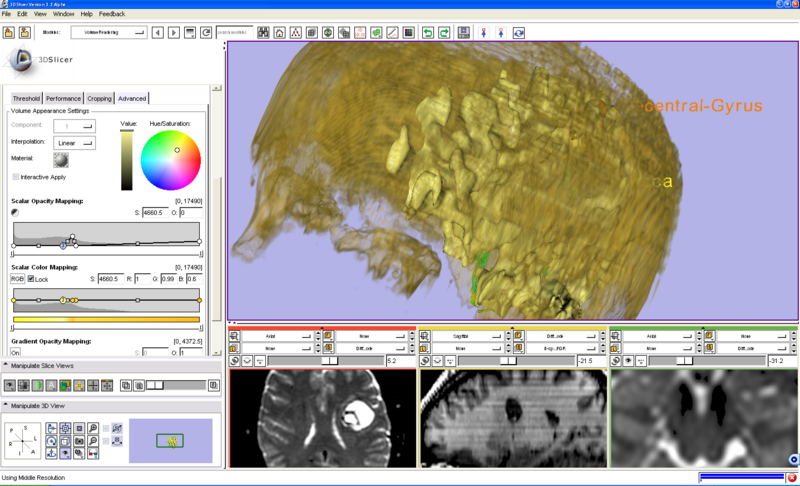Click the RGB button in Scalar Color Mapping

(x=17, y=279)
